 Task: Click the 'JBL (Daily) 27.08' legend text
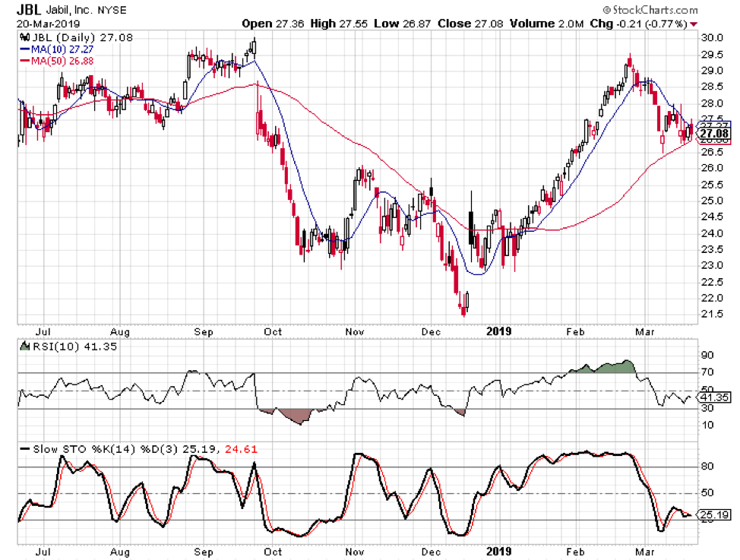click(82, 37)
